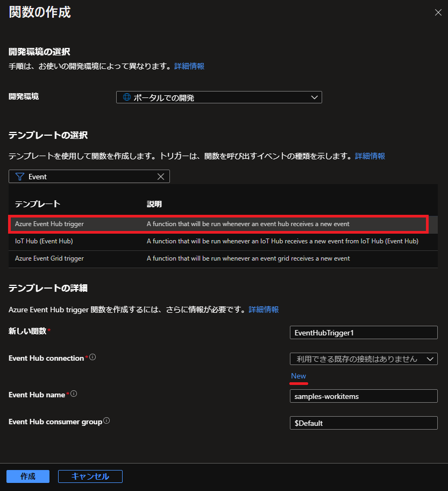Edit the Event Hub consumer group field
Image resolution: width=448 pixels, height=491 pixels.
(x=364, y=423)
